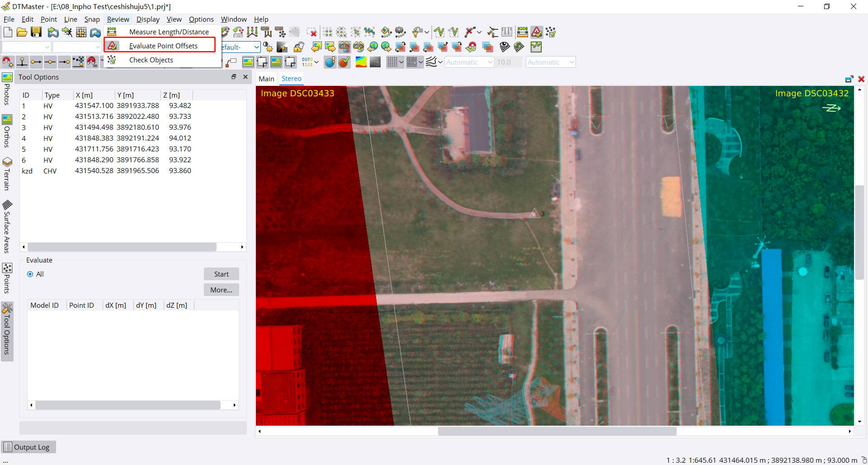Select the color relief display icon
The image size is (868, 465).
(x=361, y=62)
